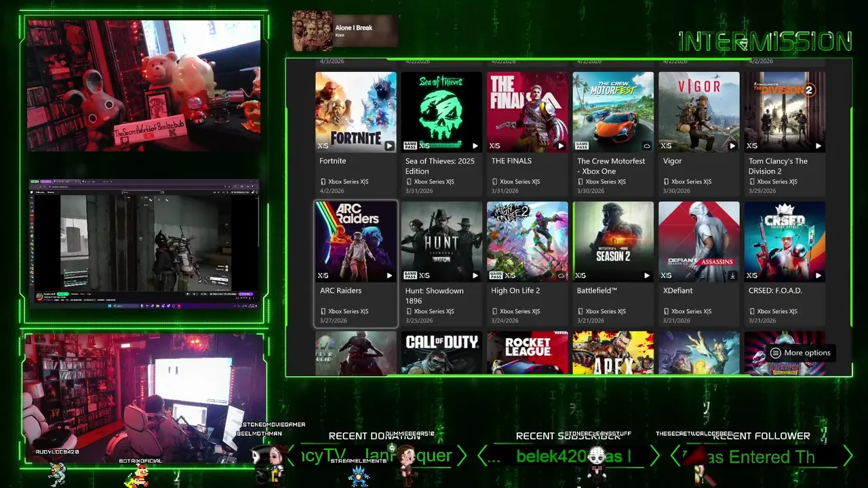Click the Game Pass badge on Hunt: Showdown
Image resolution: width=868 pixels, height=488 pixels.
410,275
